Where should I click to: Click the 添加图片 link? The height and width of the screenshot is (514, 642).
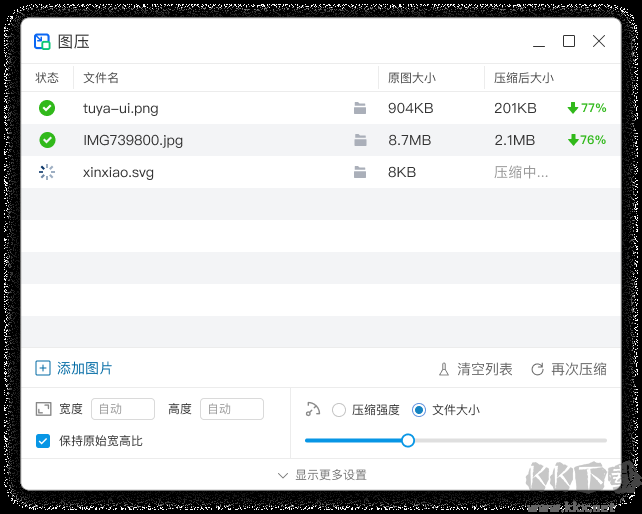coord(85,368)
